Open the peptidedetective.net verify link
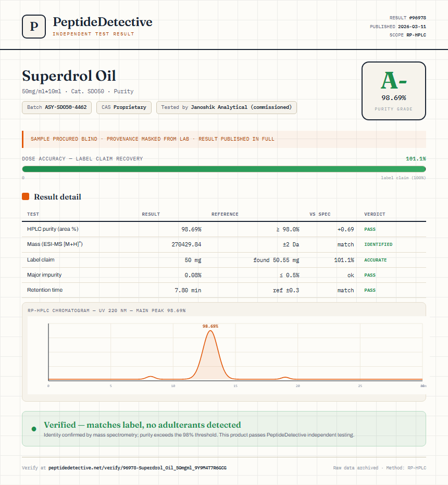The image size is (448, 485). tap(138, 468)
